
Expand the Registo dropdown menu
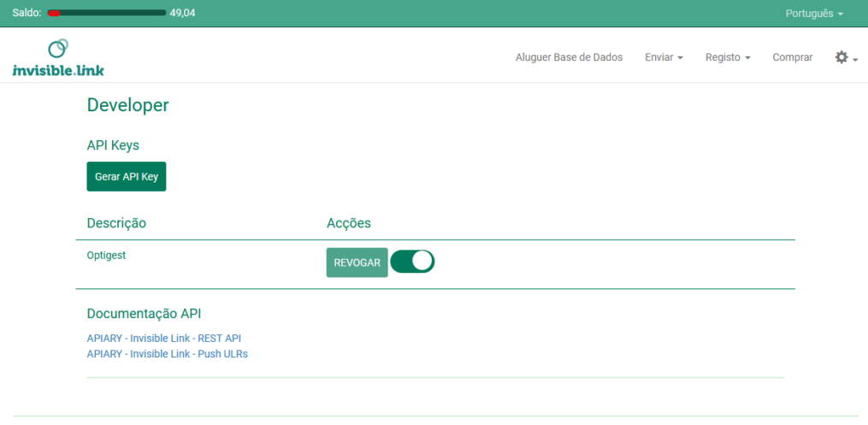pyautogui.click(x=727, y=57)
